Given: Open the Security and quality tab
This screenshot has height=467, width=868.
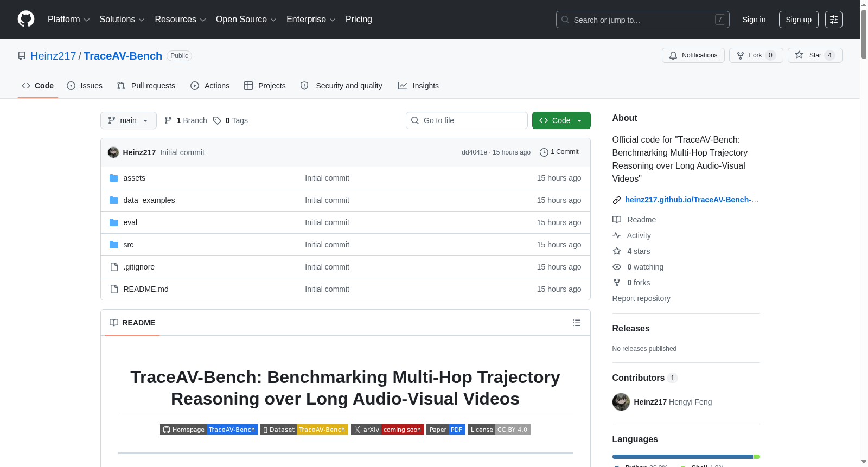Looking at the screenshot, I should point(341,86).
